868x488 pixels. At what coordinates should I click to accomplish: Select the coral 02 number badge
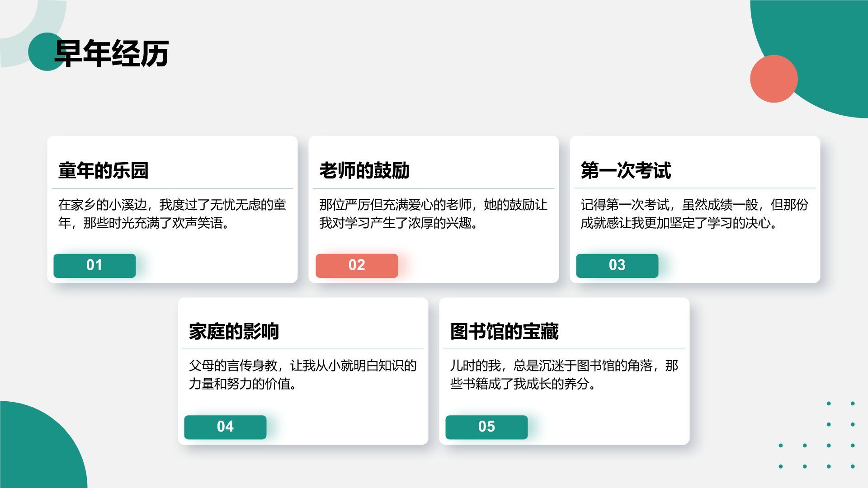pyautogui.click(x=357, y=266)
